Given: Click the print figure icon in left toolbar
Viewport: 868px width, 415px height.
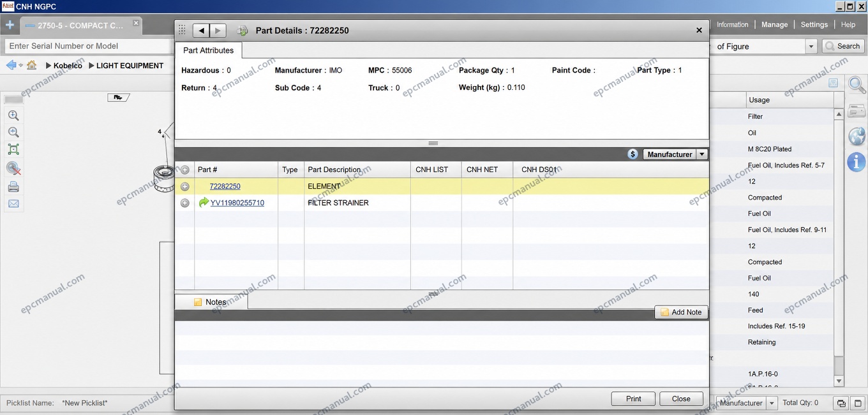Looking at the screenshot, I should tap(13, 187).
